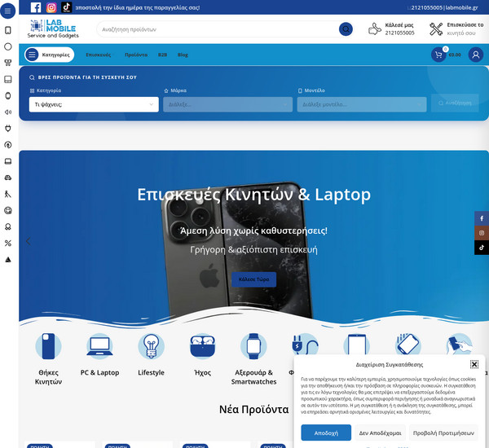The height and width of the screenshot is (448, 489).
Task: Click the award badge sidebar icon
Action: 8,226
